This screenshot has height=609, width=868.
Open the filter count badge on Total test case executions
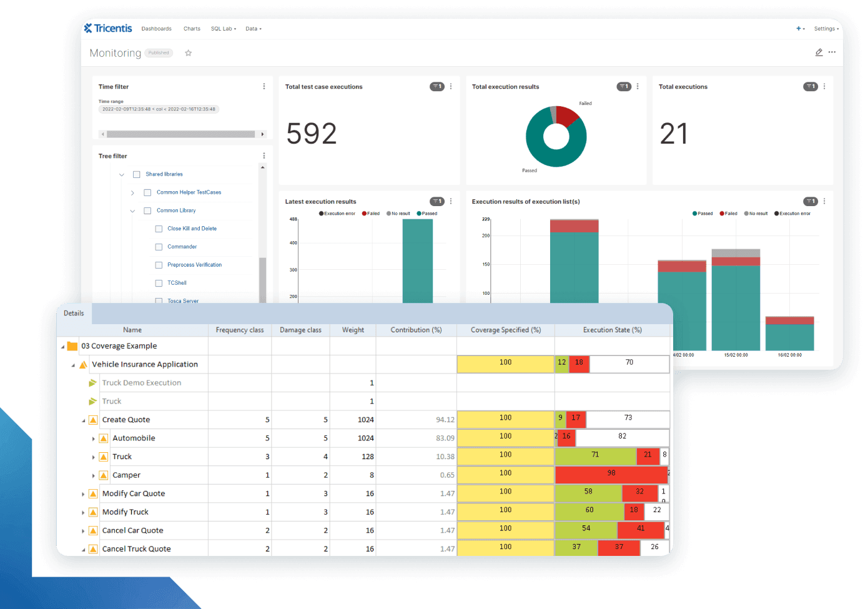pos(437,86)
